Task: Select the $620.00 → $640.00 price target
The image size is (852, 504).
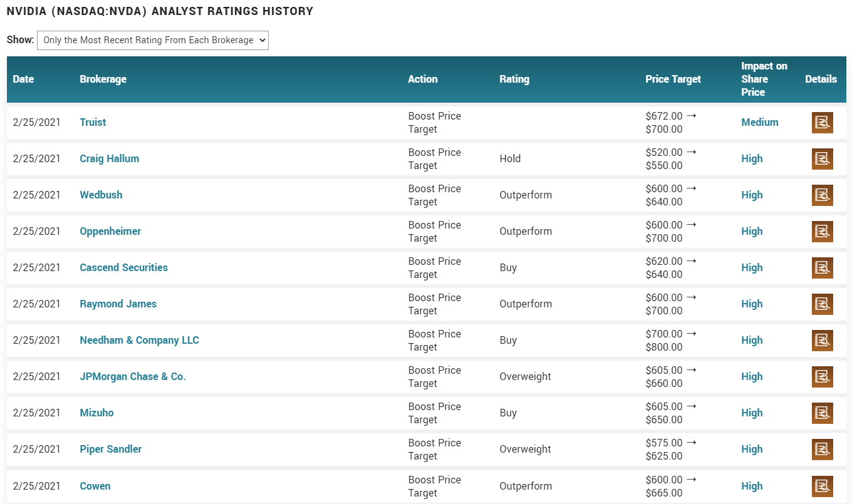Action: tap(671, 268)
